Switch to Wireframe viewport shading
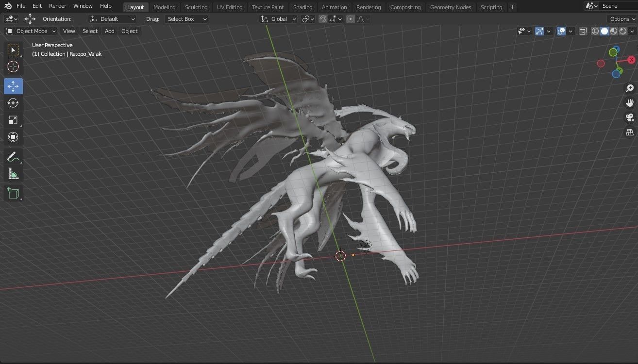 point(595,31)
